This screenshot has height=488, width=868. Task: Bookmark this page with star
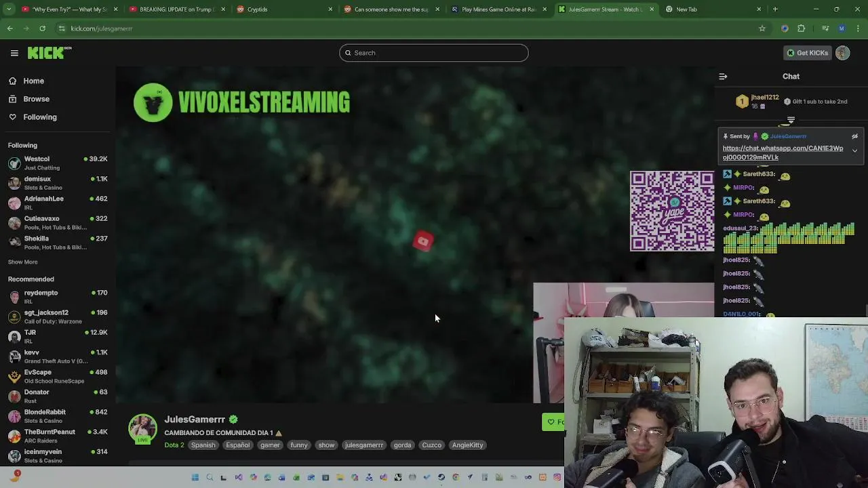coord(762,28)
